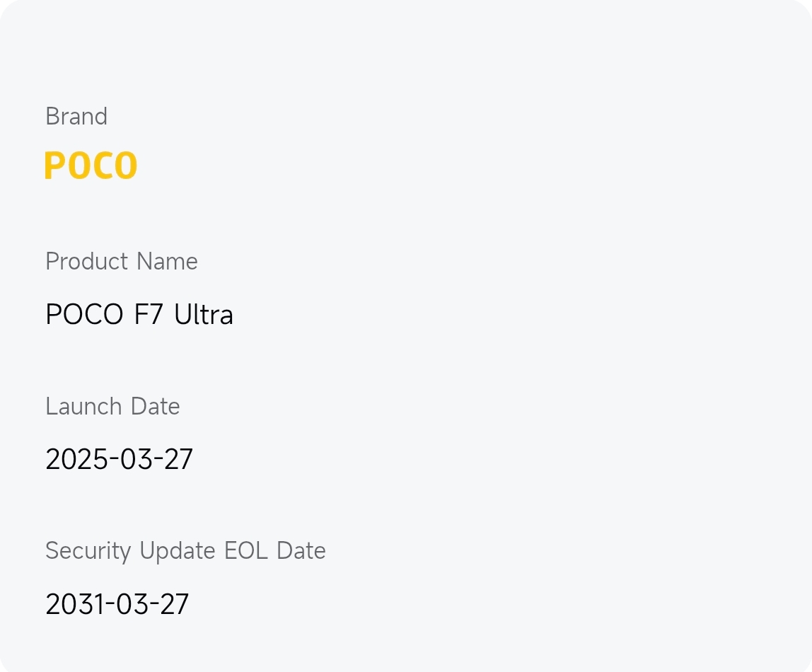Click the word "Product" in the gray label

(x=88, y=262)
